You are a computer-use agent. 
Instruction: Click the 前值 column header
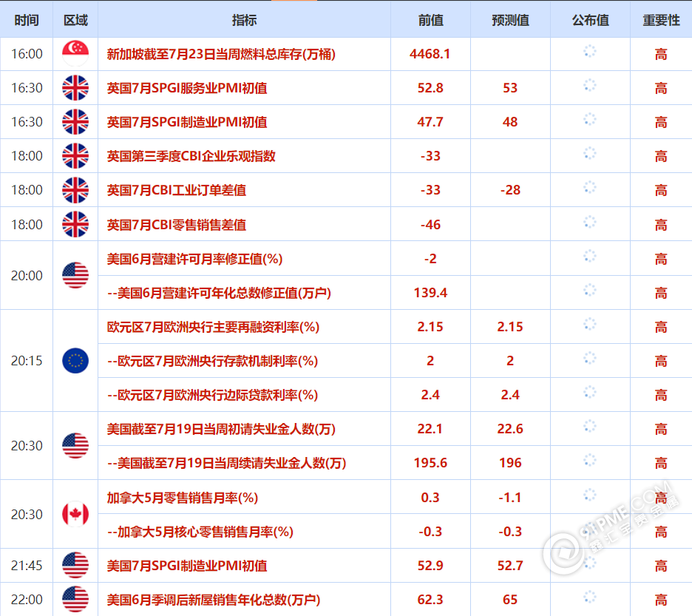431,20
